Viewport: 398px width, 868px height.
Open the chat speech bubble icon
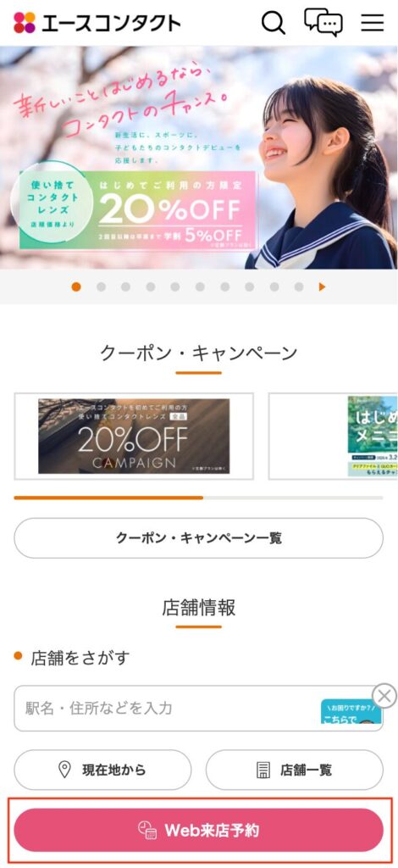(323, 22)
